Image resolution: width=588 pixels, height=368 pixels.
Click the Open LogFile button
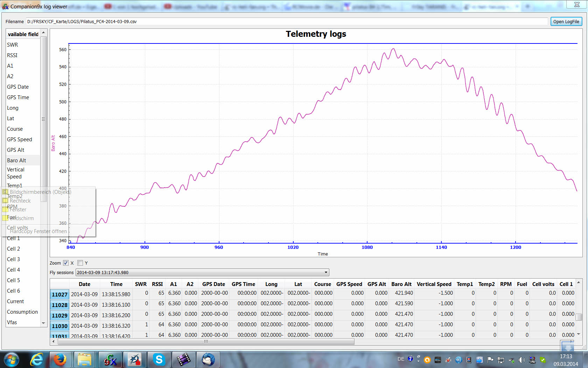[566, 21]
